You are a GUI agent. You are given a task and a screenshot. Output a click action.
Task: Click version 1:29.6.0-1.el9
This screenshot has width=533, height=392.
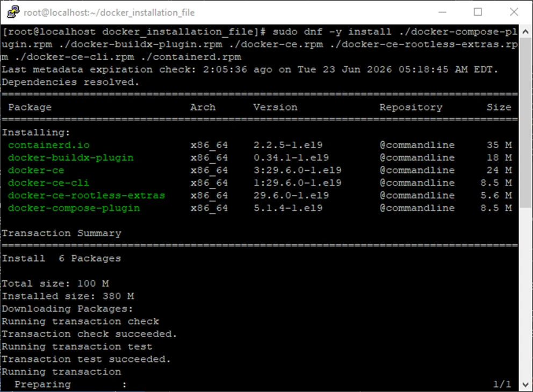pos(298,183)
